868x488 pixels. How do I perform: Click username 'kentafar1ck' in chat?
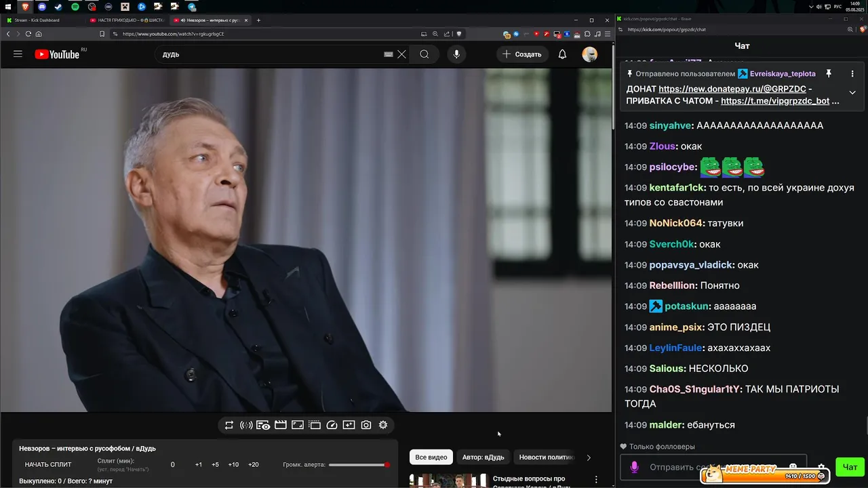pyautogui.click(x=677, y=188)
